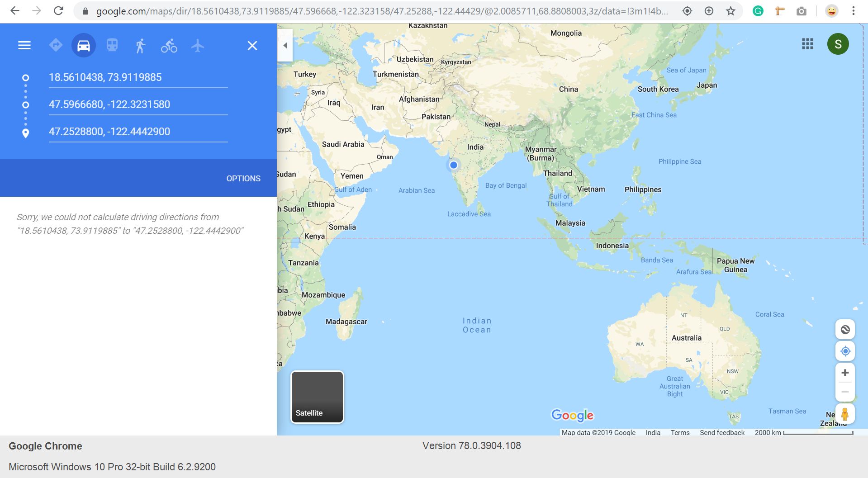Screen dimensions: 868x478
Task: Select the Cycling travel mode
Action: point(169,46)
